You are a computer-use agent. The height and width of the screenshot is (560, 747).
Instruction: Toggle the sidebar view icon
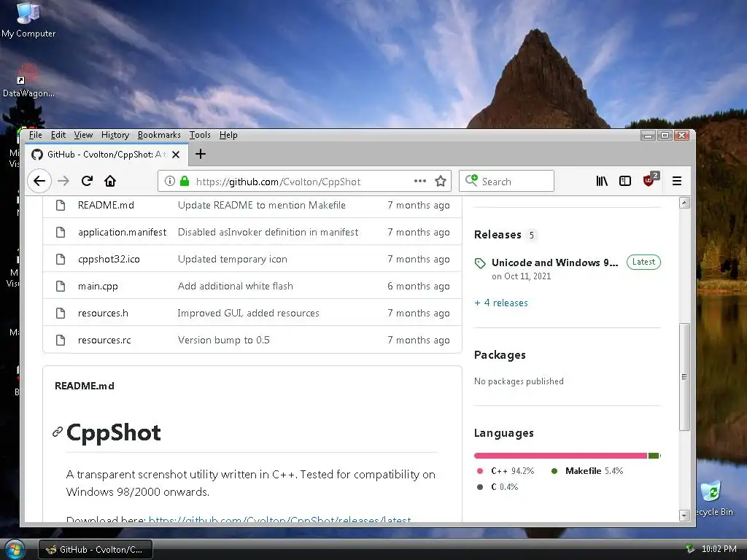(x=625, y=181)
